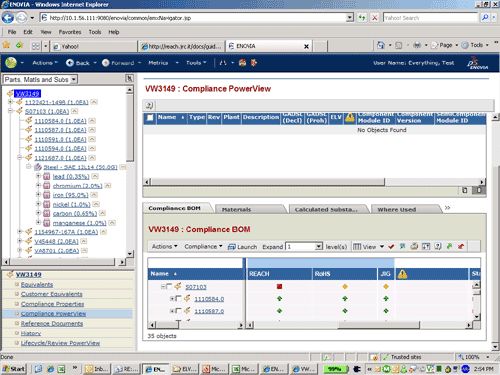Open the Reference Documents link

[52, 324]
